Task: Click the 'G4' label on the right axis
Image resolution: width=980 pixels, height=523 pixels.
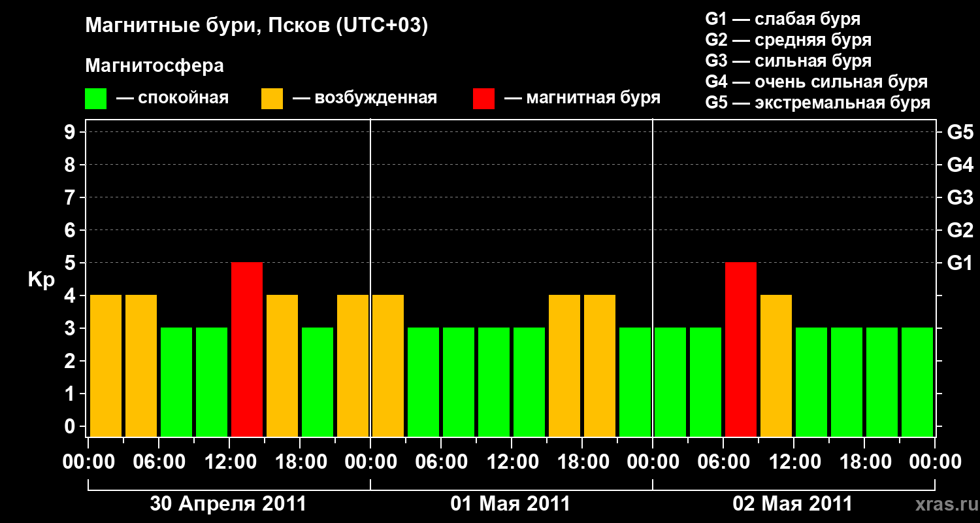Action: 960,165
